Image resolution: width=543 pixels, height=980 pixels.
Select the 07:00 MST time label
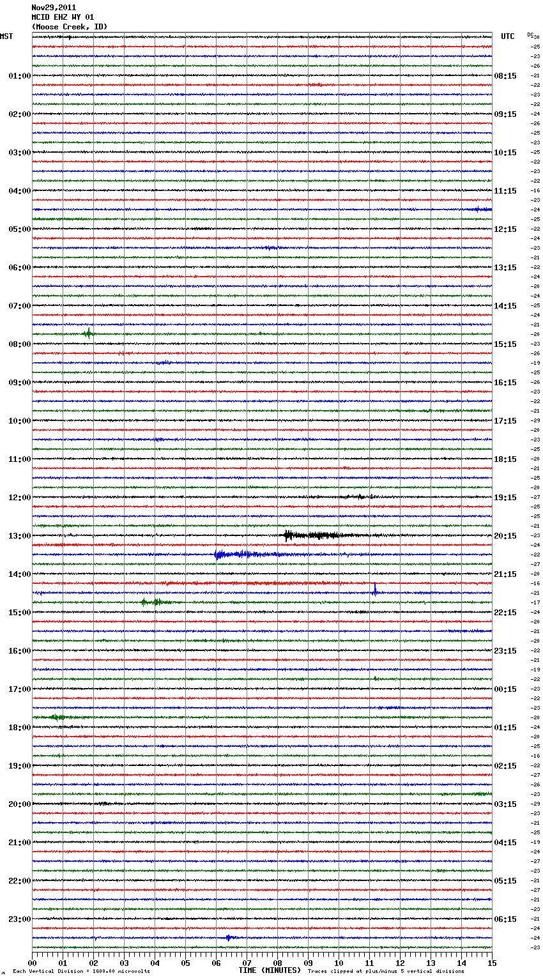pyautogui.click(x=20, y=306)
